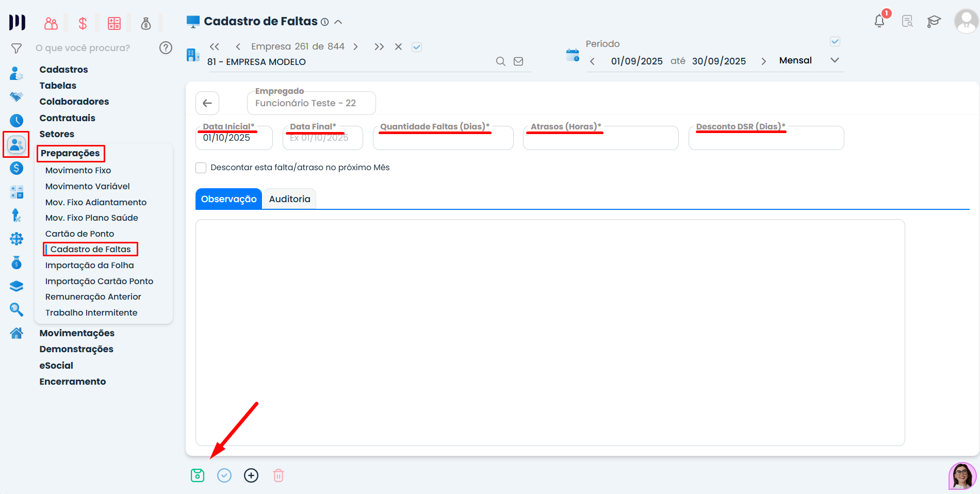Confirm with the check circle icon
Viewport: 980px width, 494px height.
(224, 475)
